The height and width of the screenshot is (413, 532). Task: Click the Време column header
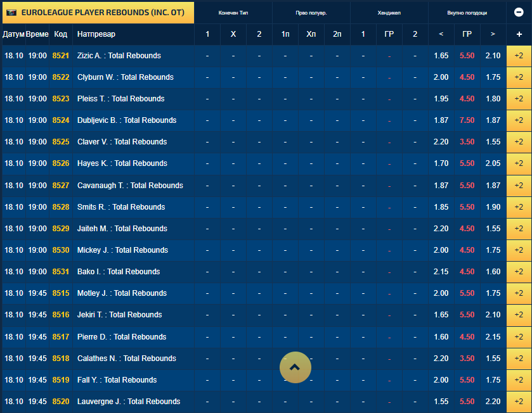[37, 34]
